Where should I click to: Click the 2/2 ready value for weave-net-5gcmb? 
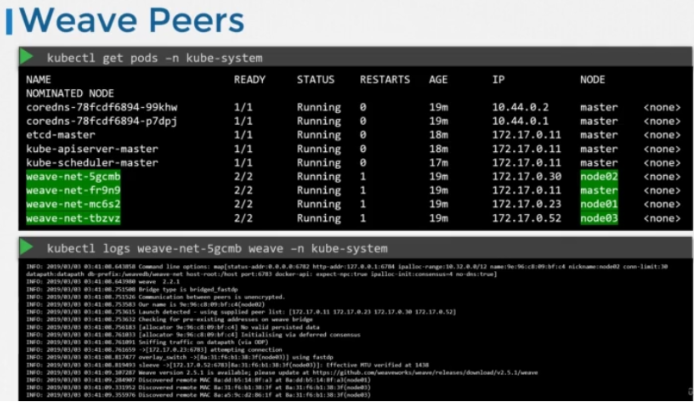pos(243,177)
